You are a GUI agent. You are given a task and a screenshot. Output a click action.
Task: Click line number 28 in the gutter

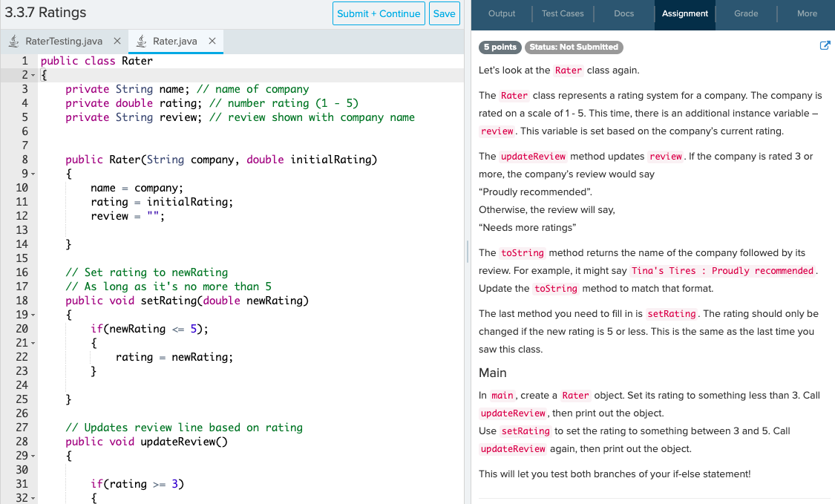coord(22,442)
